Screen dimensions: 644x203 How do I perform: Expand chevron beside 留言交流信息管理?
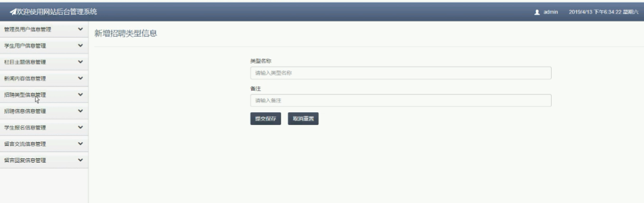(80, 143)
